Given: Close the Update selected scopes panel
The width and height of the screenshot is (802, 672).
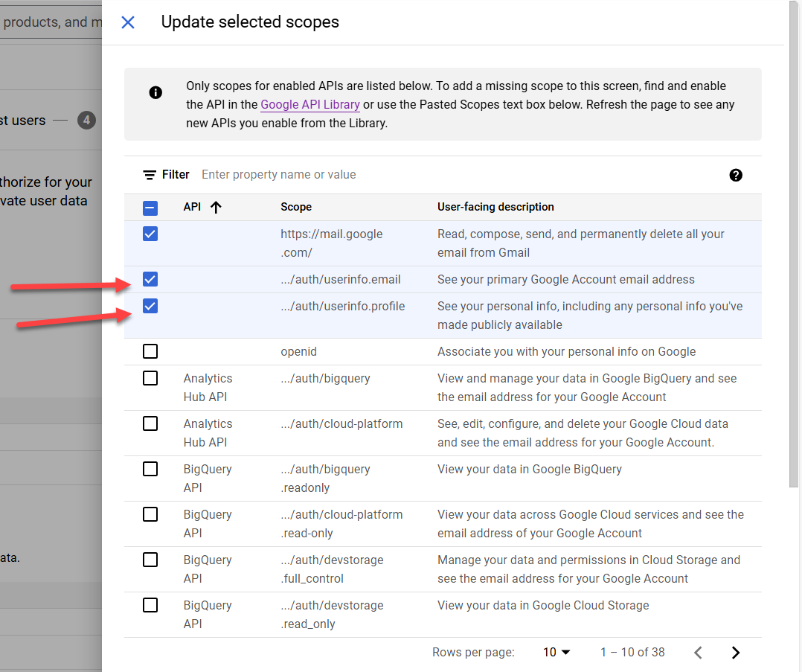Looking at the screenshot, I should (x=128, y=22).
